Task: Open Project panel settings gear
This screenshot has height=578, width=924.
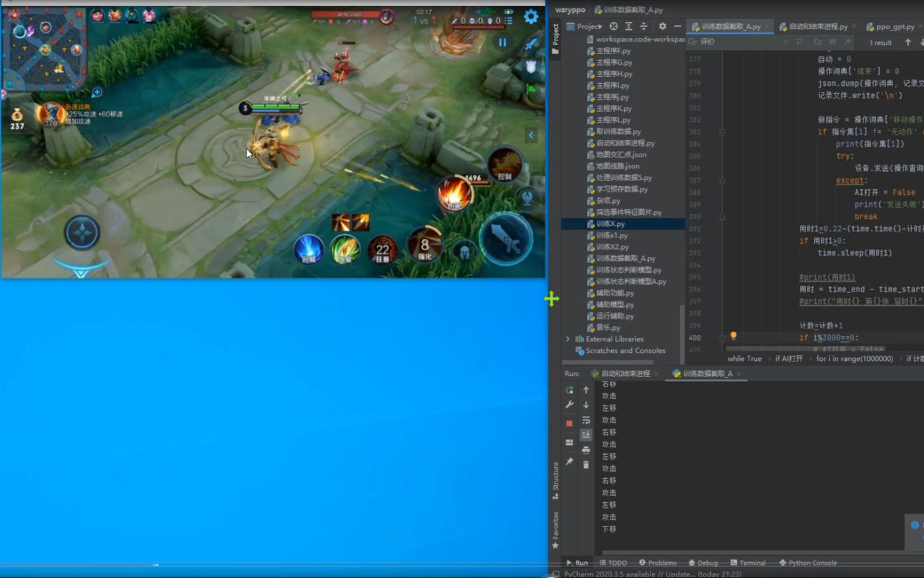Action: pos(662,26)
